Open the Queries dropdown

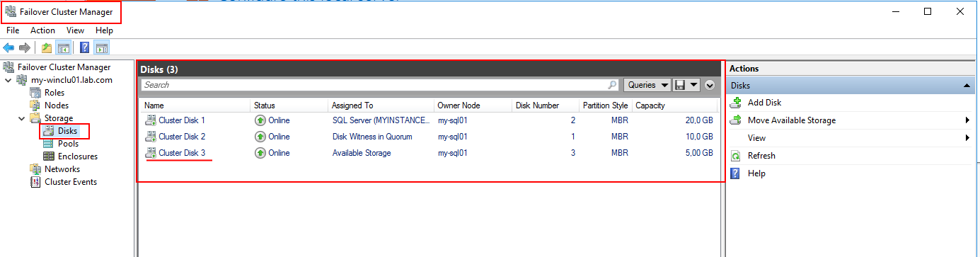coord(647,85)
